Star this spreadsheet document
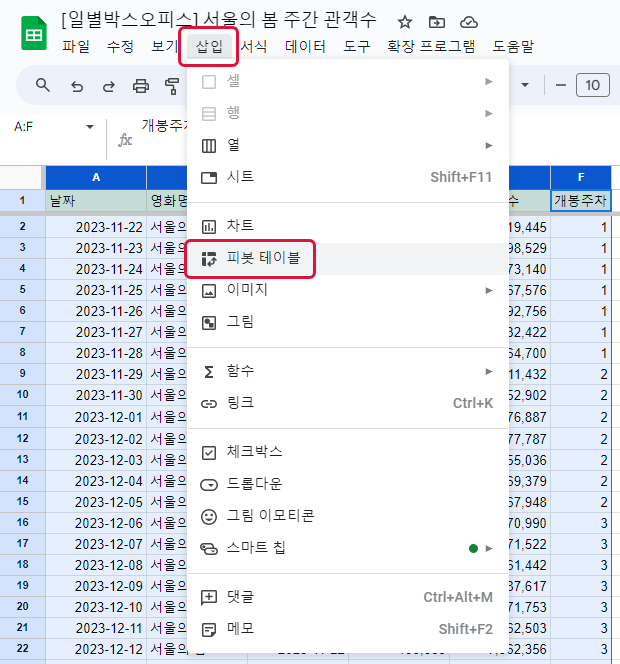Screen dimensions: 620x664 click(404, 22)
